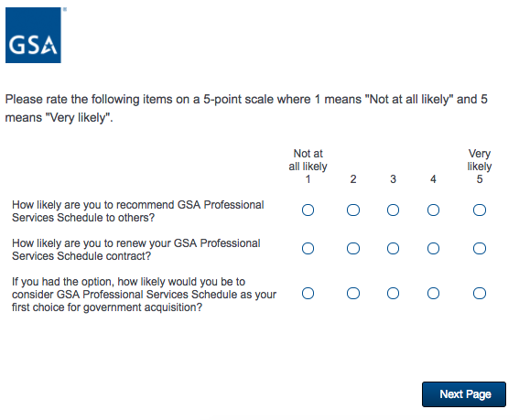Screen dimensions: 519x420
Task: Choose 3 for renewing your Schedule contract
Action: [x=393, y=248]
